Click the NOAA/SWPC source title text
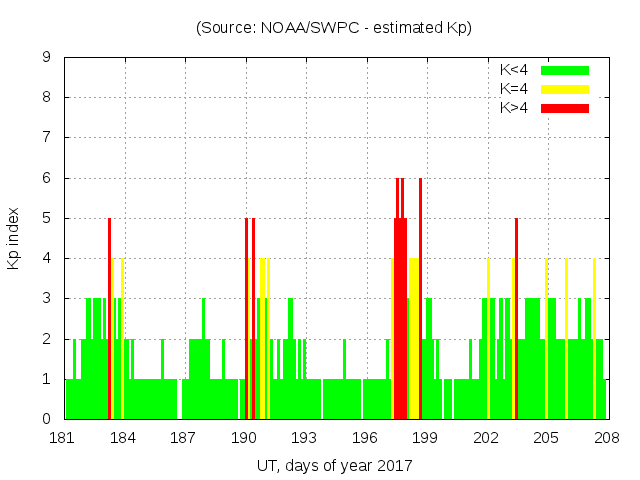 pos(334,28)
